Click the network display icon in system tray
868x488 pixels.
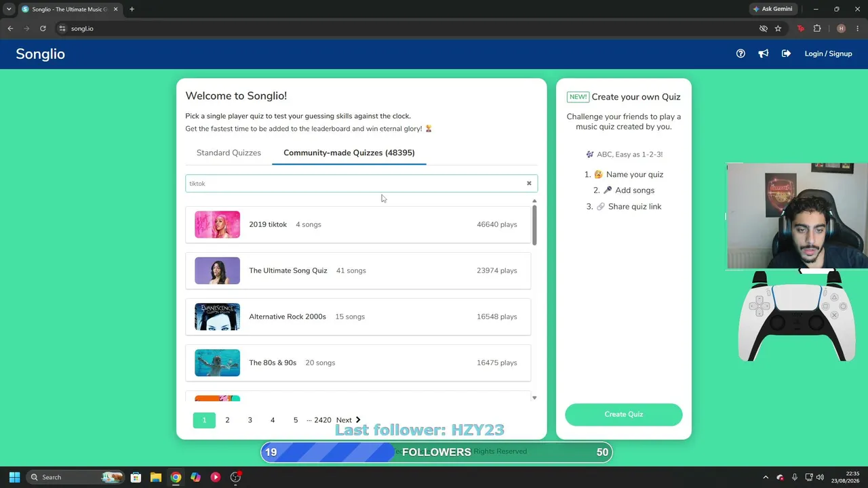click(x=808, y=477)
